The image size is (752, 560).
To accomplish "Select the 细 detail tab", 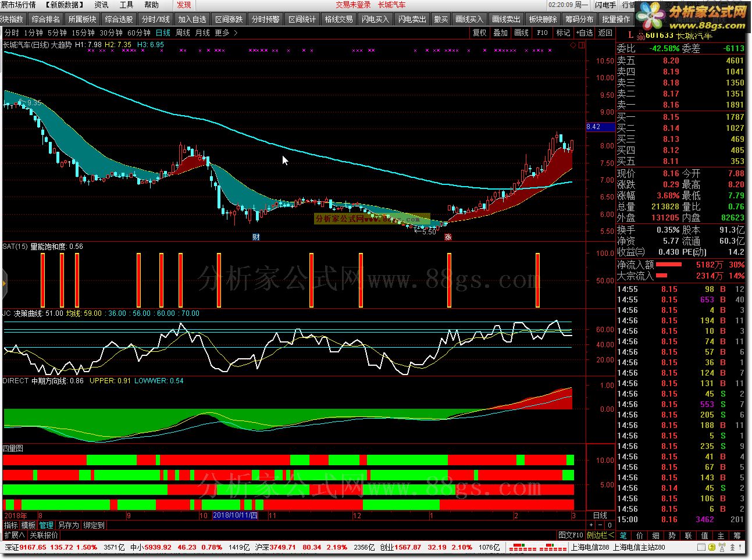I will click(x=656, y=536).
